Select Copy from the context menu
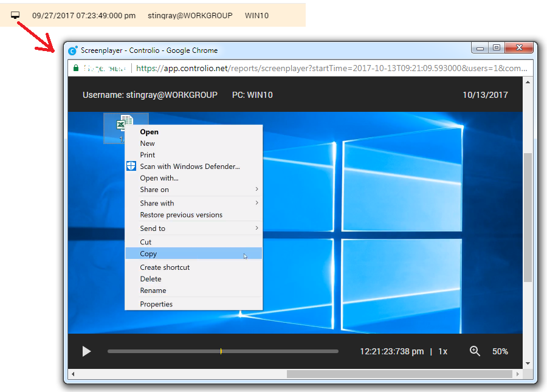Image resolution: width=547 pixels, height=392 pixels. tap(149, 254)
